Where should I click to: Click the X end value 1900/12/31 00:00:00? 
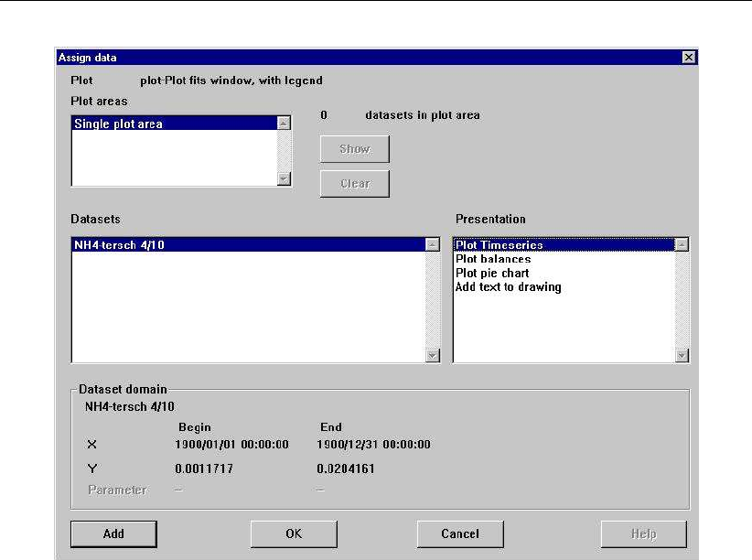click(373, 445)
